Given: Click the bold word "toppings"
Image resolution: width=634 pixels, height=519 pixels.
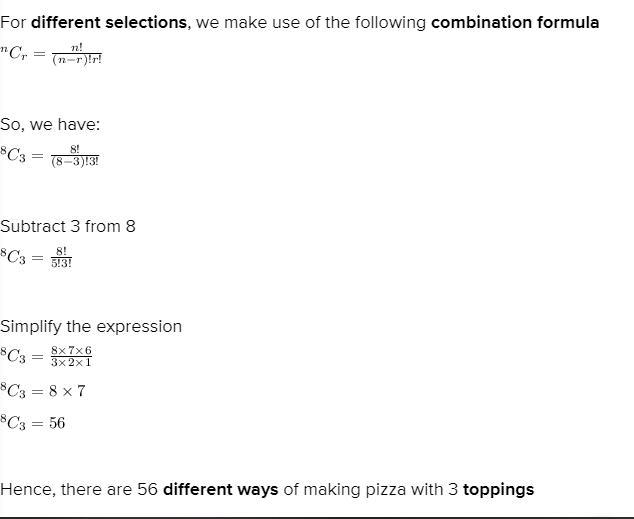Looking at the screenshot, I should pyautogui.click(x=498, y=489).
